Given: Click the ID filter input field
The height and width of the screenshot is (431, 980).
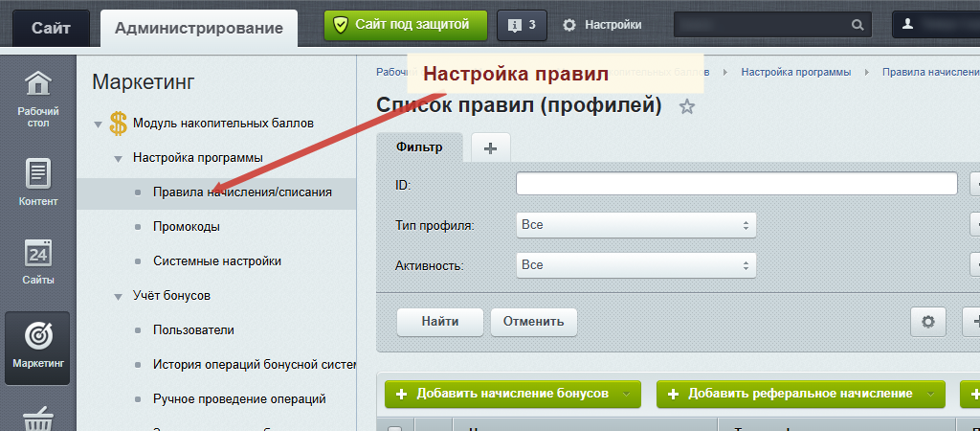Looking at the screenshot, I should point(737,184).
